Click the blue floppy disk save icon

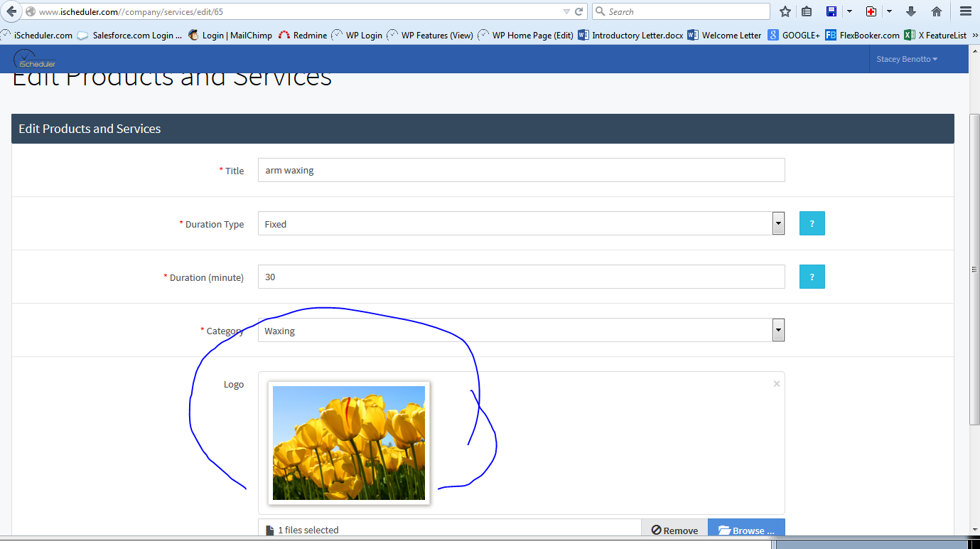coord(831,11)
